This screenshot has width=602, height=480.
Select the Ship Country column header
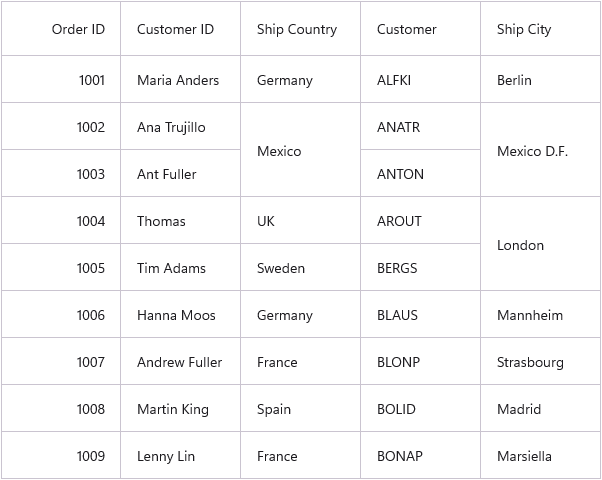point(300,29)
